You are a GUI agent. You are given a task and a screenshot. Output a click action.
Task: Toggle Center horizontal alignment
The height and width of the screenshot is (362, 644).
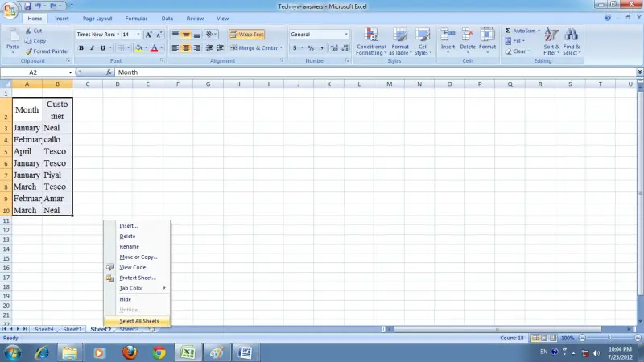tap(186, 48)
